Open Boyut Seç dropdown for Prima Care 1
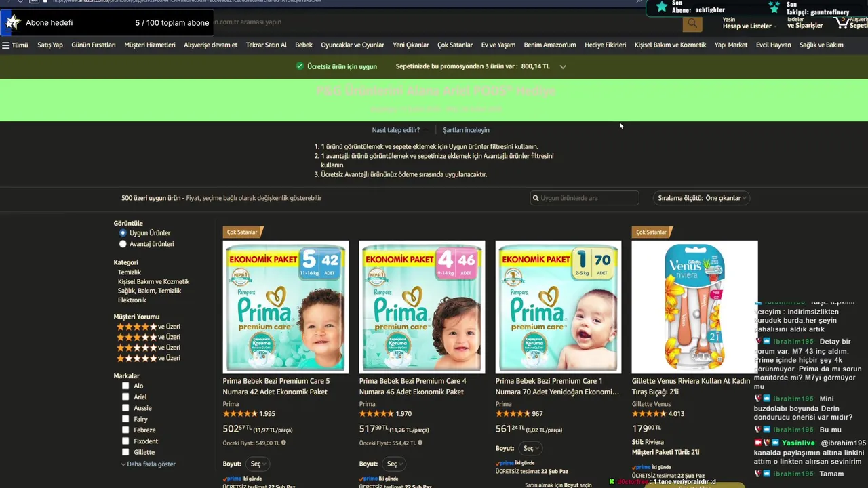 (530, 448)
